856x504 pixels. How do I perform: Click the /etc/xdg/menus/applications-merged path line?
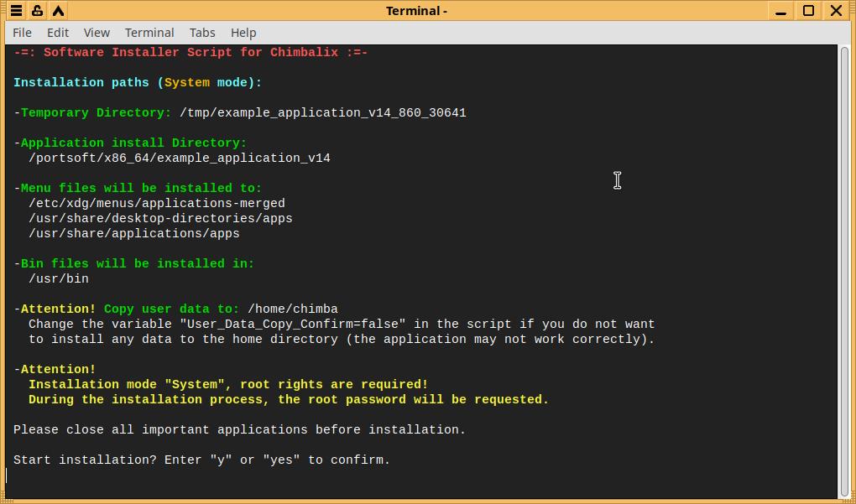tap(157, 204)
